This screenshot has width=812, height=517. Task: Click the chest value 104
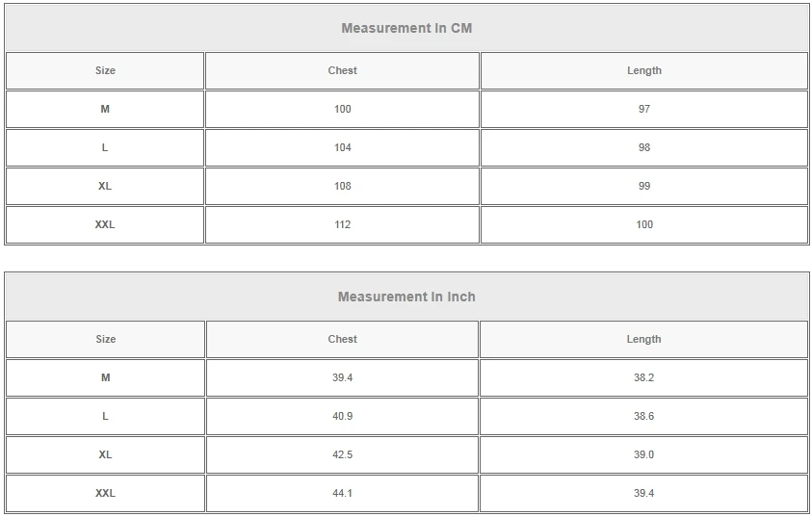point(342,147)
